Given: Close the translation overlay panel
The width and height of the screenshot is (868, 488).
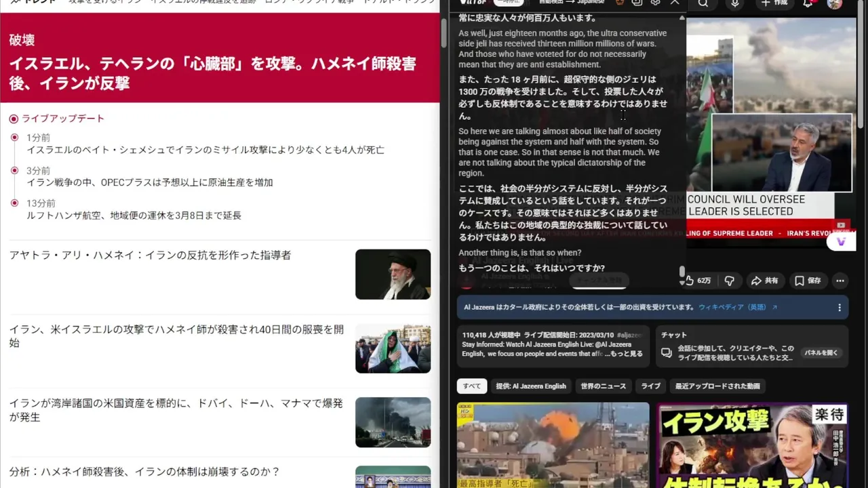Looking at the screenshot, I should click(x=675, y=3).
